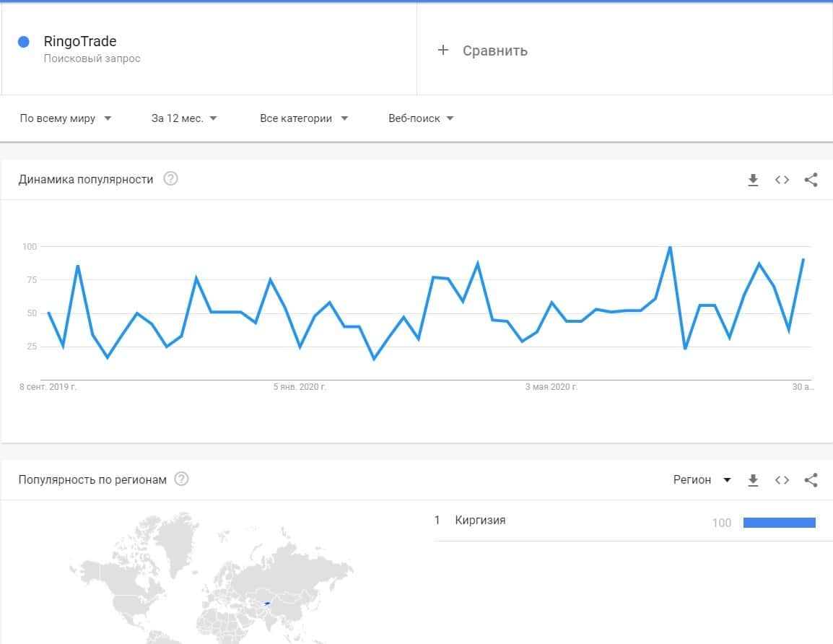The width and height of the screenshot is (833, 644).
Task: Select Киргизия in the region list
Action: point(480,521)
